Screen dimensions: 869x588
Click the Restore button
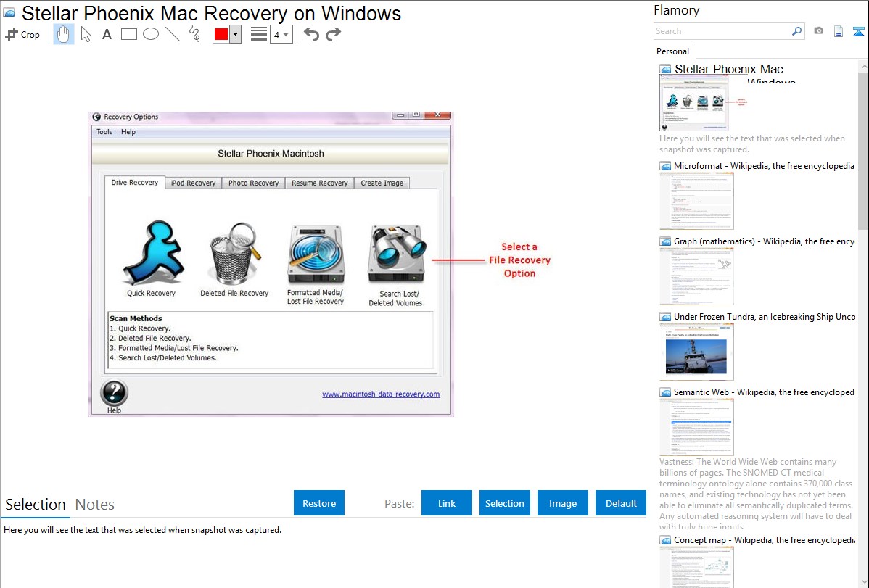click(x=319, y=503)
